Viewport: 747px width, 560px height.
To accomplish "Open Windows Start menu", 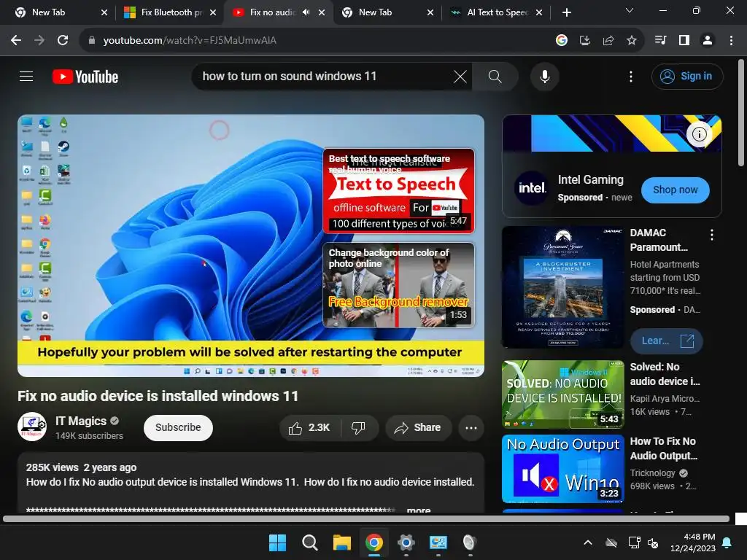I will pyautogui.click(x=277, y=542).
